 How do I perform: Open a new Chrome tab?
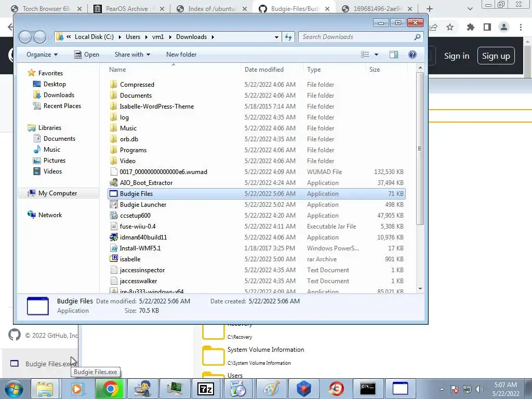[x=430, y=9]
